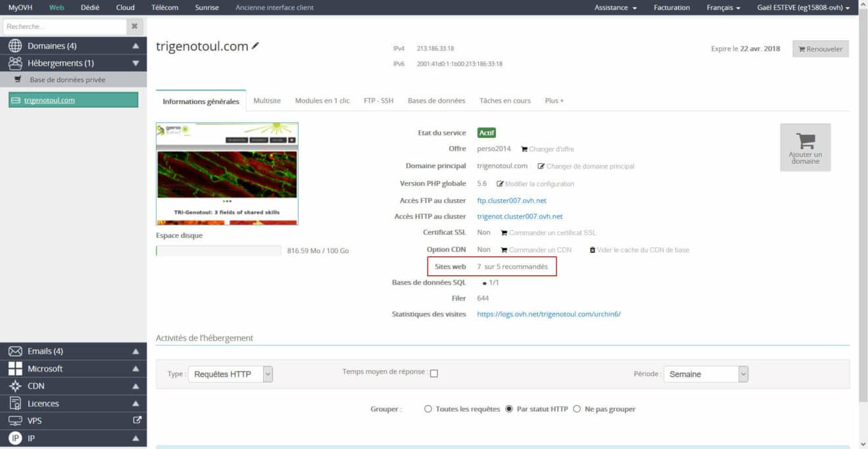Click Vider le cache du CDN trash icon
868x449 pixels.
coord(592,250)
